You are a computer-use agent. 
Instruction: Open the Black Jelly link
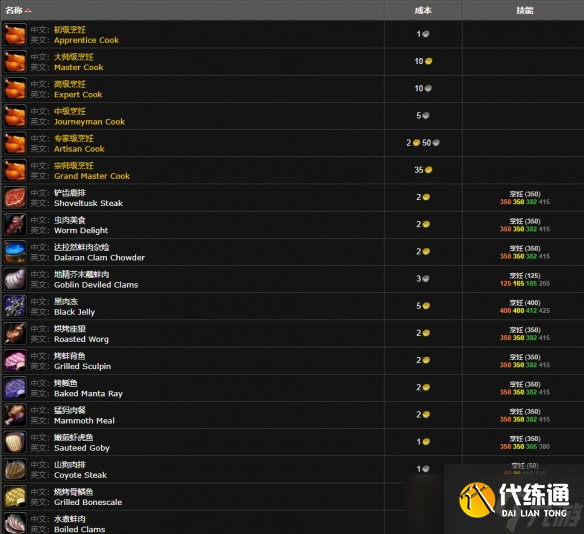click(74, 312)
